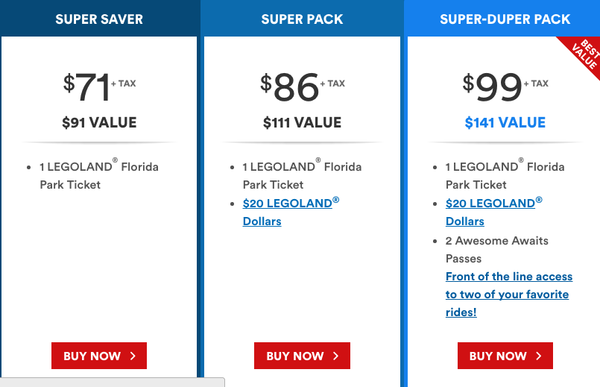Click the $111 VALUE text
The width and height of the screenshot is (600, 387).
[x=302, y=122]
